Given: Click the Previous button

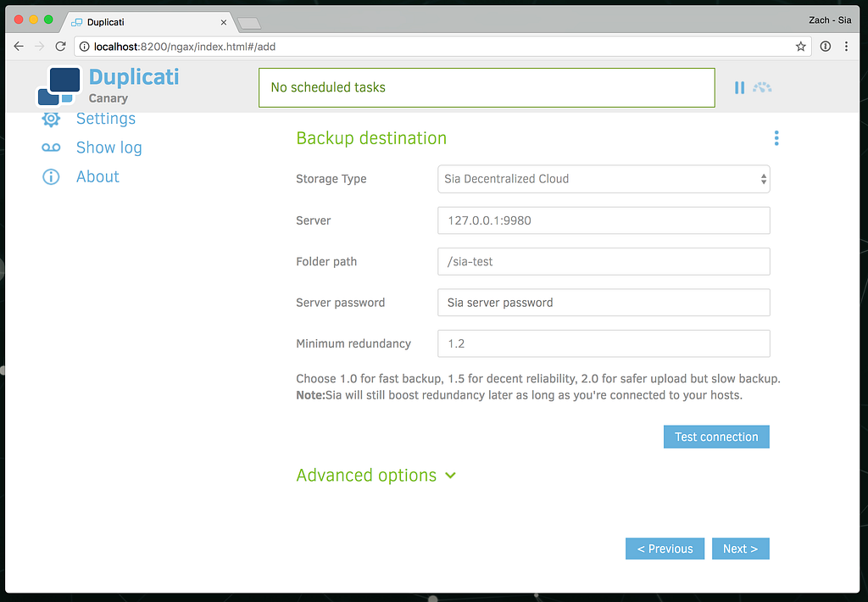Looking at the screenshot, I should coord(665,549).
